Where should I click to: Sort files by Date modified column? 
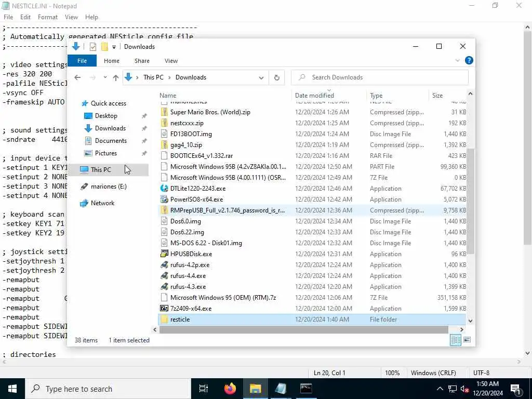314,96
